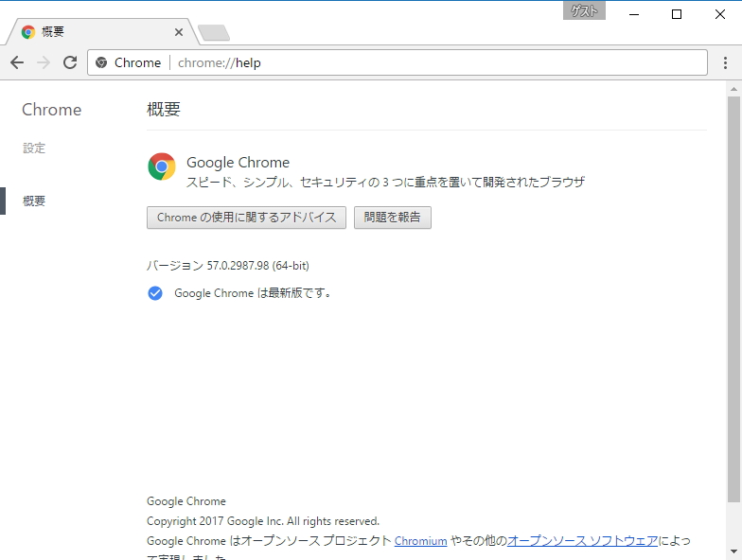
Task: Click the blue update checkmark icon
Action: tap(155, 293)
